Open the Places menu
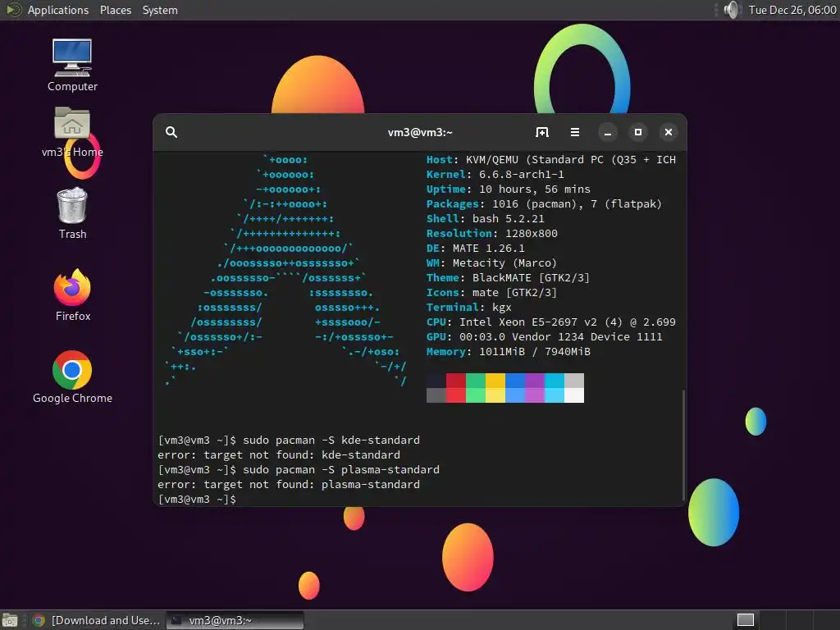Screen dimensions: 840x630 [x=115, y=10]
